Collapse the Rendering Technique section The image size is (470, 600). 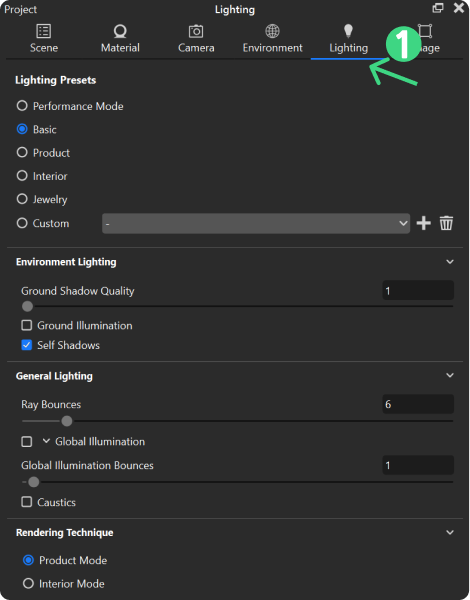click(450, 532)
